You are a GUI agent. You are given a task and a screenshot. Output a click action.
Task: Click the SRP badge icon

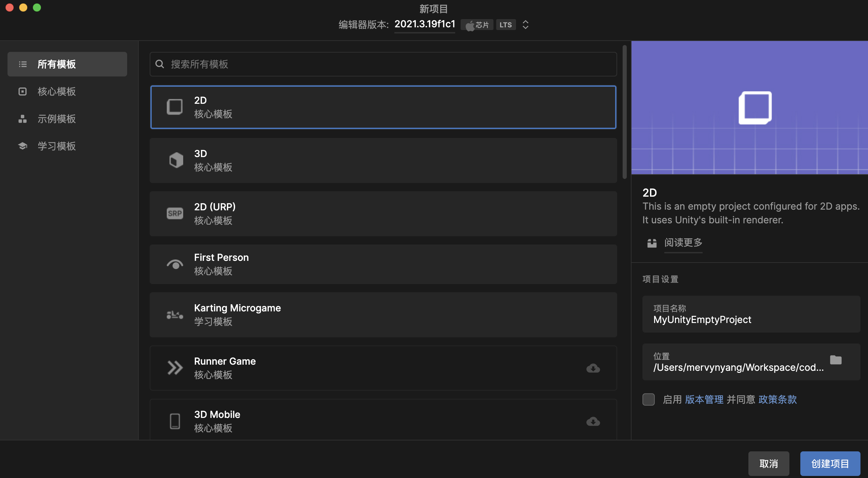(175, 213)
